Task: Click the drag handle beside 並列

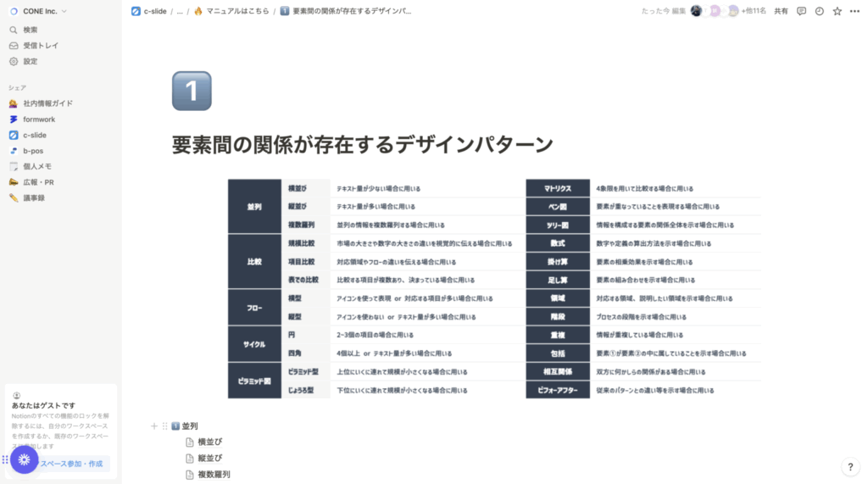Action: click(164, 426)
